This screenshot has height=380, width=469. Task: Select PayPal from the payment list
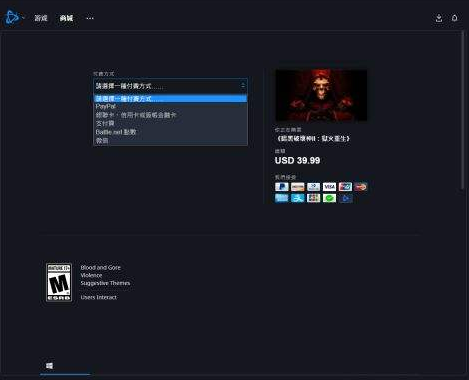coord(170,106)
